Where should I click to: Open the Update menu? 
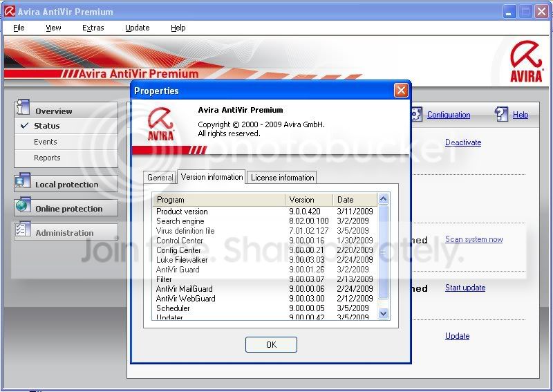(137, 28)
